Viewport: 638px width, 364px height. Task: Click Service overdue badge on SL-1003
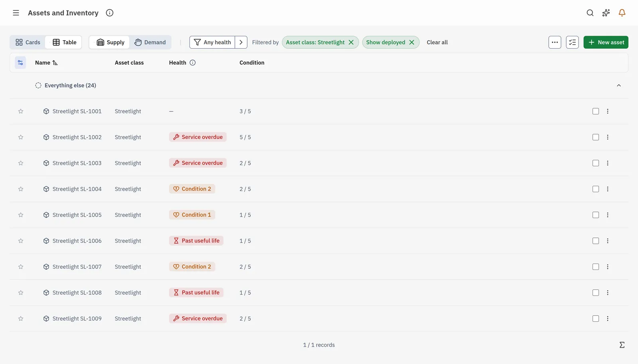[198, 163]
